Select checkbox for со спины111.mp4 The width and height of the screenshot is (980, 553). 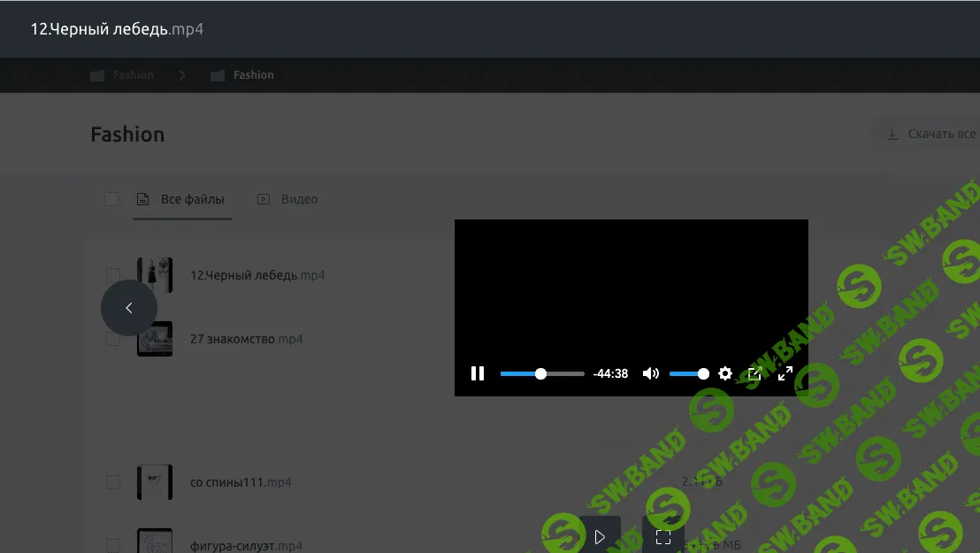click(113, 482)
